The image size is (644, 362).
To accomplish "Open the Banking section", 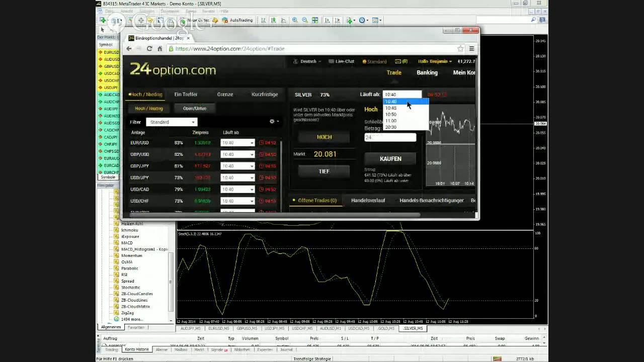I will click(x=427, y=72).
